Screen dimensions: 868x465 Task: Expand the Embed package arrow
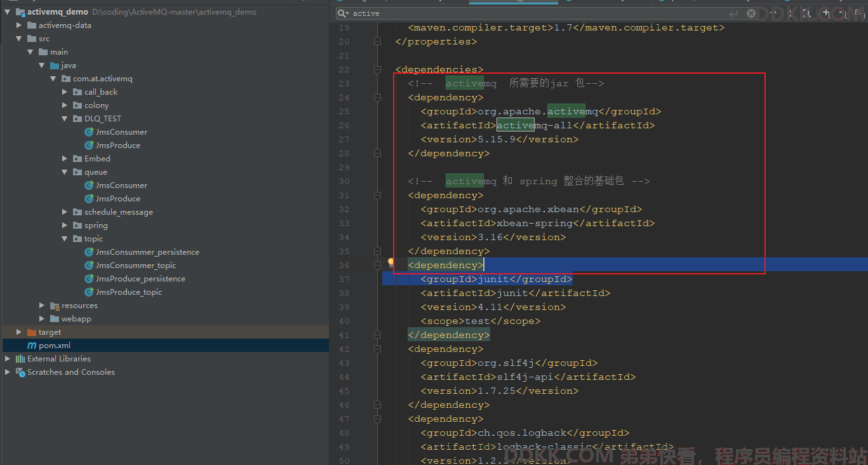coord(65,159)
